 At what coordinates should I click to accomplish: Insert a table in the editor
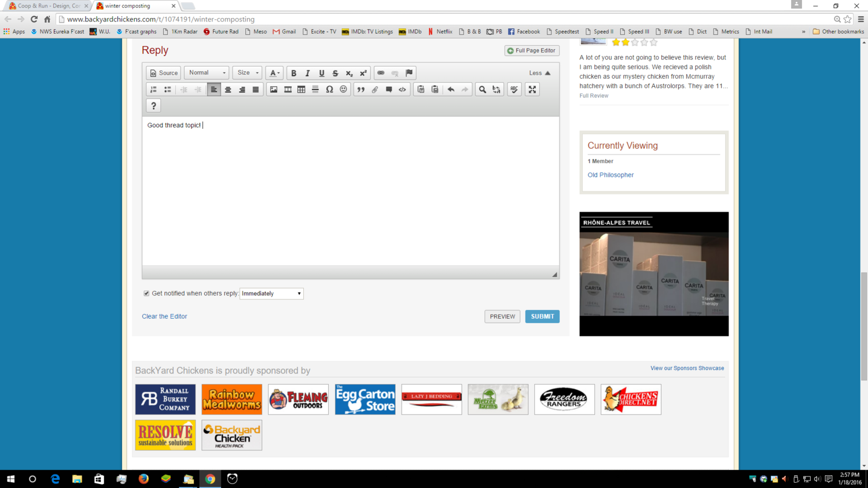coord(301,90)
